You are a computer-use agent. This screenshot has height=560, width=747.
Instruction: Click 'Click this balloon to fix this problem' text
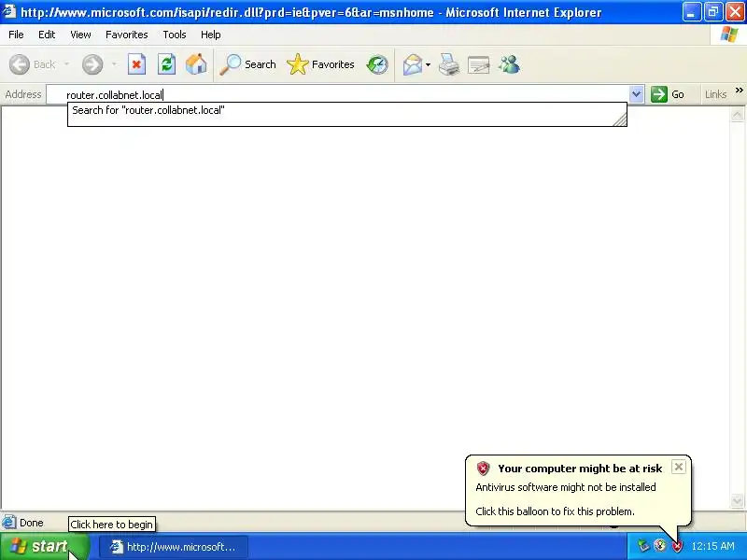click(x=555, y=511)
